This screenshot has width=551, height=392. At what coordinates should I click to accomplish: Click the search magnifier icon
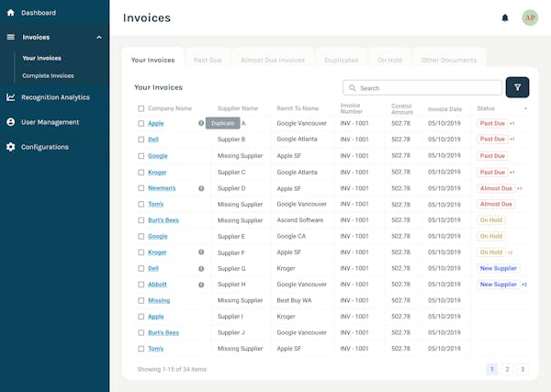(352, 88)
